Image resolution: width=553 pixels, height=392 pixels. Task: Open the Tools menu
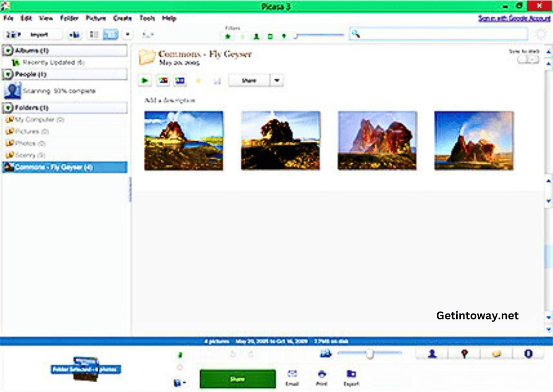click(x=147, y=18)
